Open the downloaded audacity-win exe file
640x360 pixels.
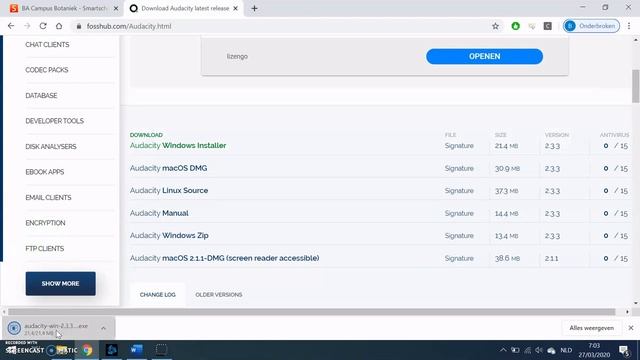[51, 328]
